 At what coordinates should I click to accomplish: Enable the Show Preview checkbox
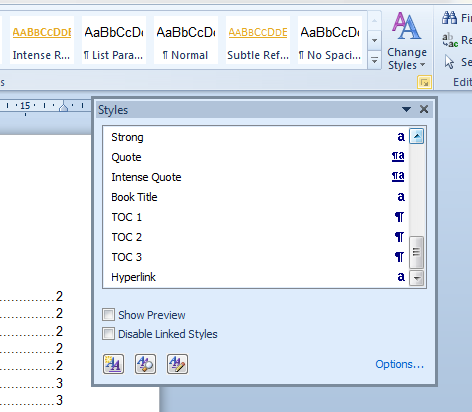[x=108, y=315]
